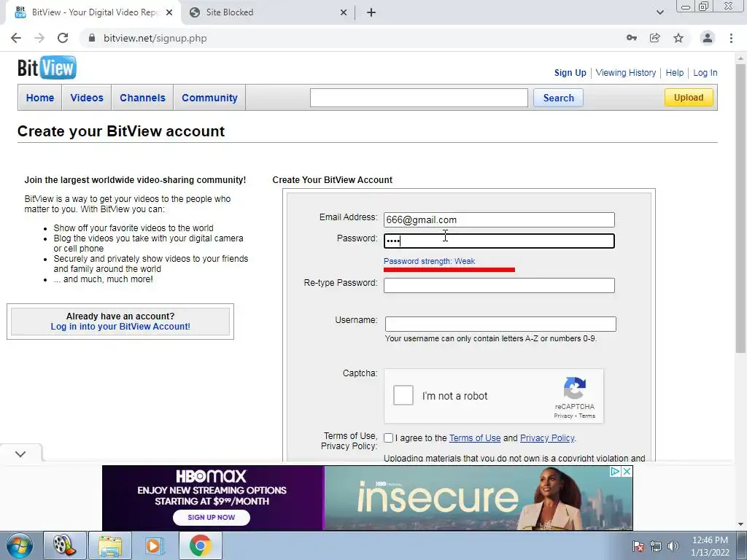The height and width of the screenshot is (560, 747).
Task: Click the share page icon
Action: pyautogui.click(x=655, y=38)
